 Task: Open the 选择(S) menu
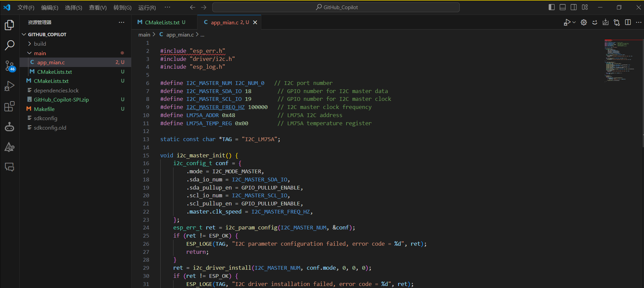click(x=73, y=7)
